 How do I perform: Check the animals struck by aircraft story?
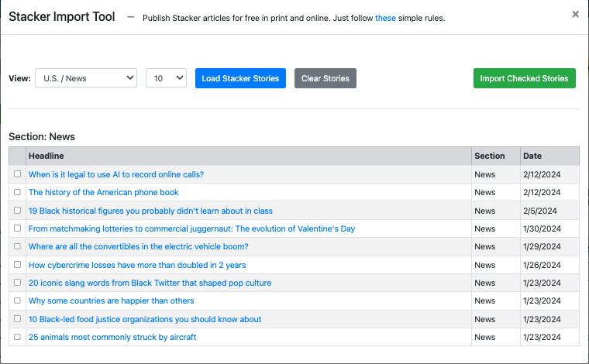click(17, 337)
